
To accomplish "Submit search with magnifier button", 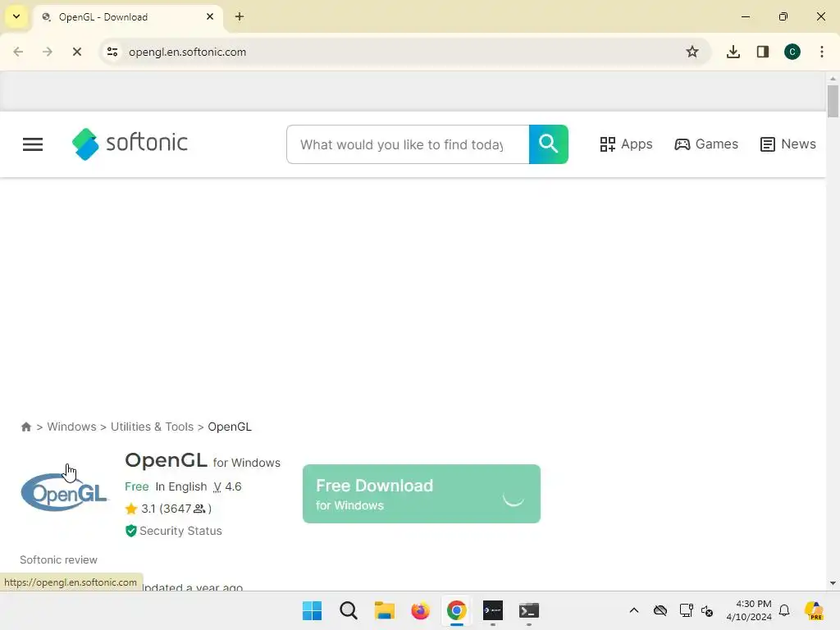I will click(x=549, y=144).
